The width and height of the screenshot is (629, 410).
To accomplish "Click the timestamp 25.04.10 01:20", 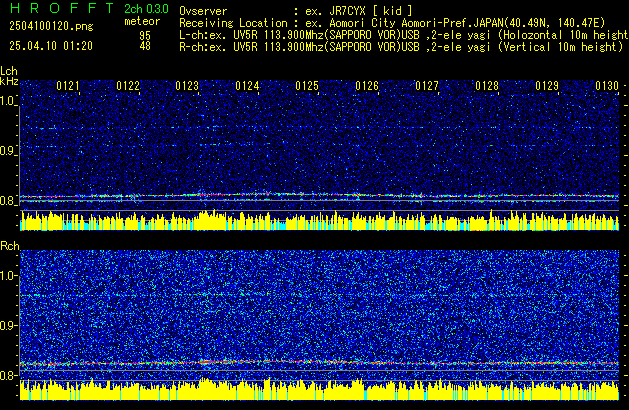I will coord(51,46).
